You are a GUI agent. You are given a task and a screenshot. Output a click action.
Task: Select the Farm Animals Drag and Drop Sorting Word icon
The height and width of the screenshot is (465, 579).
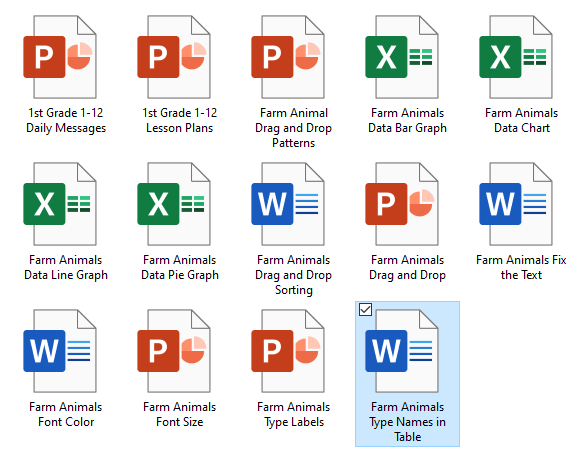coord(288,204)
